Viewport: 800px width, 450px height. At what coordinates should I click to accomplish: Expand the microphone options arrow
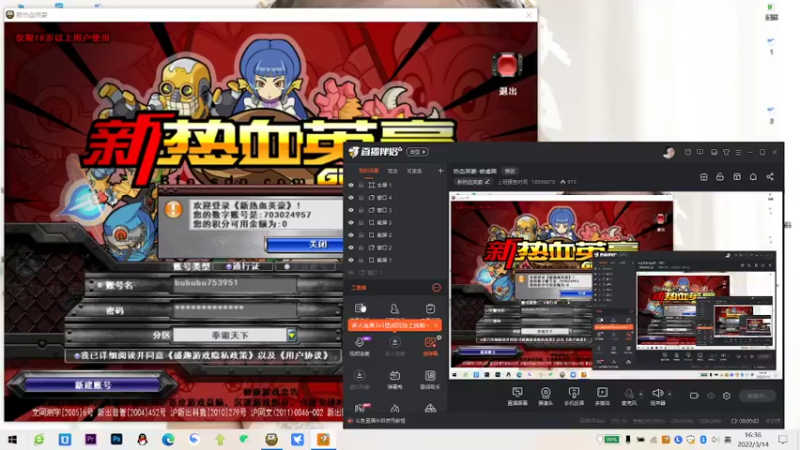click(x=641, y=394)
